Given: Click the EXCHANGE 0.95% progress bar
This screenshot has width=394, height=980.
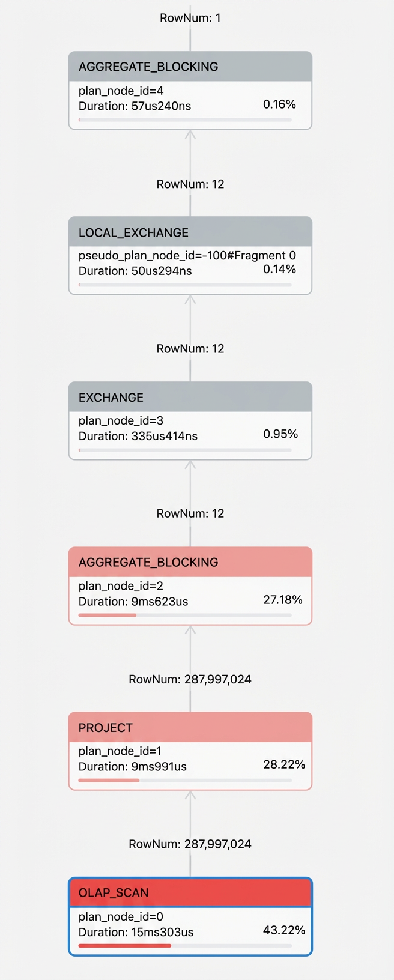Looking at the screenshot, I should (x=185, y=450).
